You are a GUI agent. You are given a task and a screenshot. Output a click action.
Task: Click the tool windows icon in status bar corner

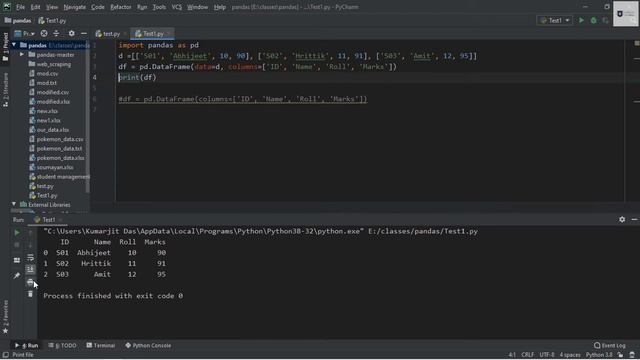(x=5, y=355)
